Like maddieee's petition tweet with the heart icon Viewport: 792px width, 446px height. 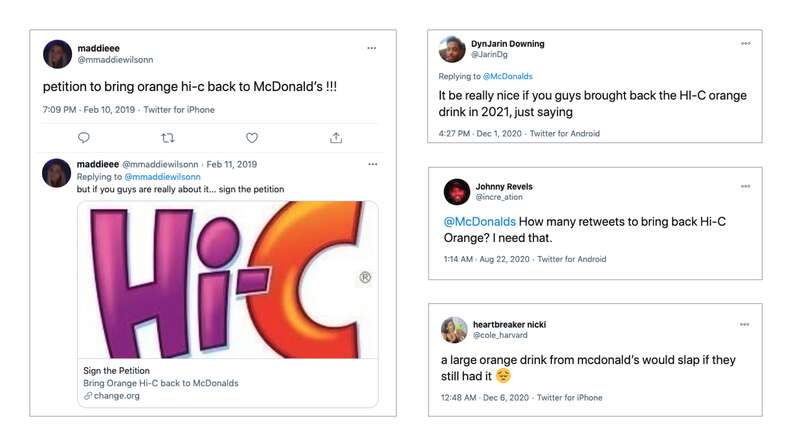[252, 138]
